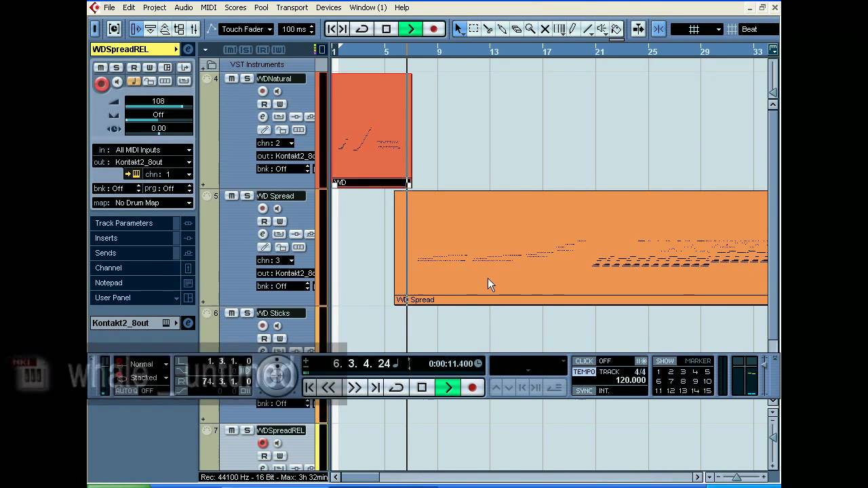Mute the WD Spread track
Viewport: 868px width, 488px height.
[231, 196]
